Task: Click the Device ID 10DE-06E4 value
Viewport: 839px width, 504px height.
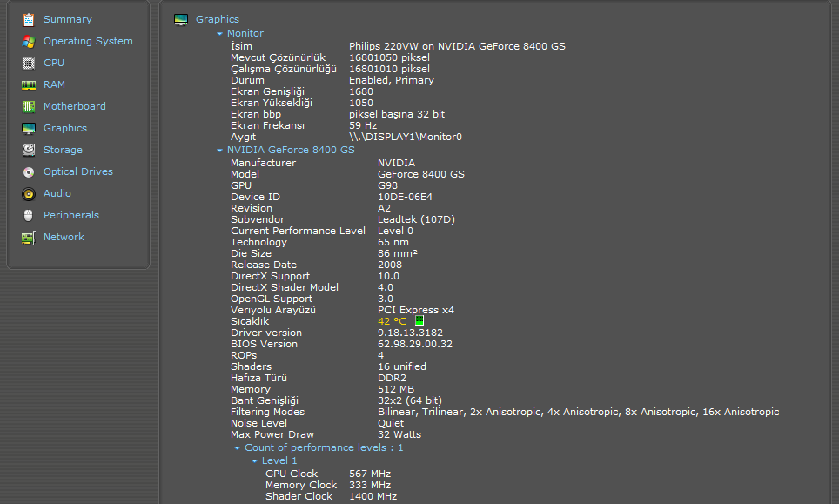Action: click(x=405, y=197)
